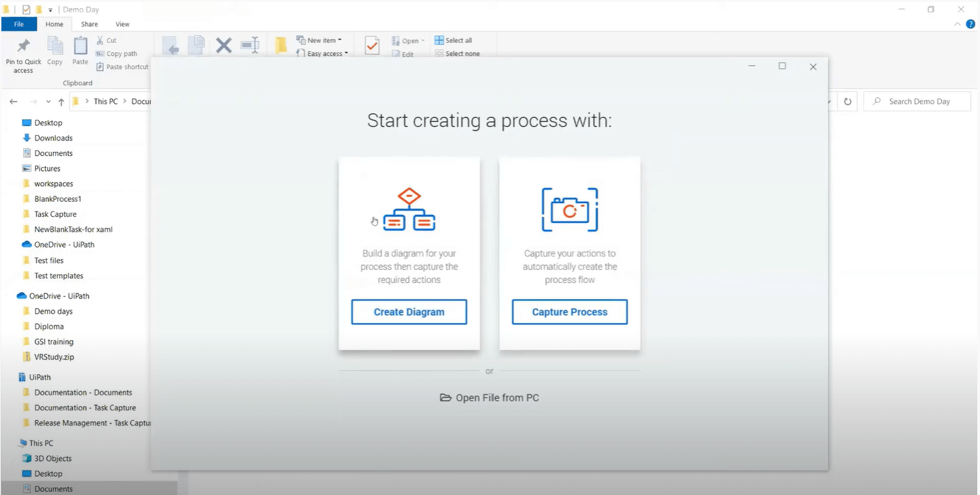Click the Forward navigation arrow
This screenshot has height=495, width=980.
(33, 102)
